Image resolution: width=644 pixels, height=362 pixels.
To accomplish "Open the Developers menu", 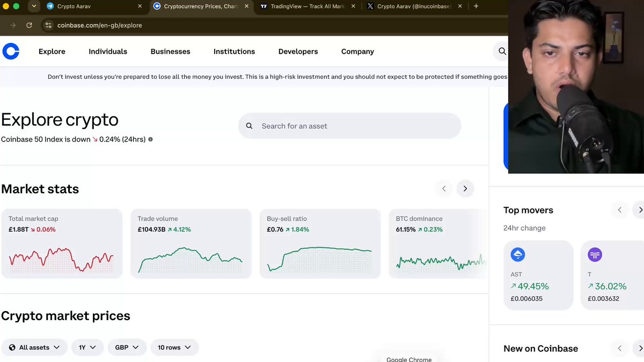I will tap(298, 51).
